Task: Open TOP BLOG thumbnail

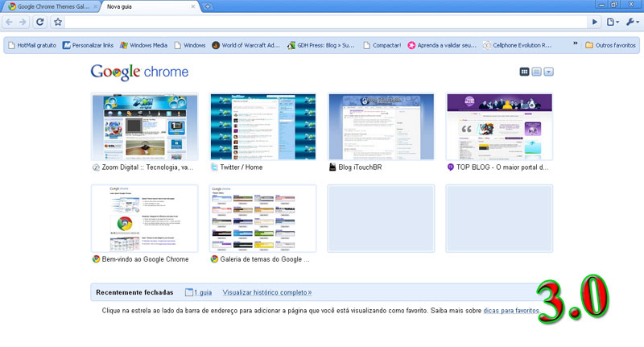Action: (x=499, y=127)
